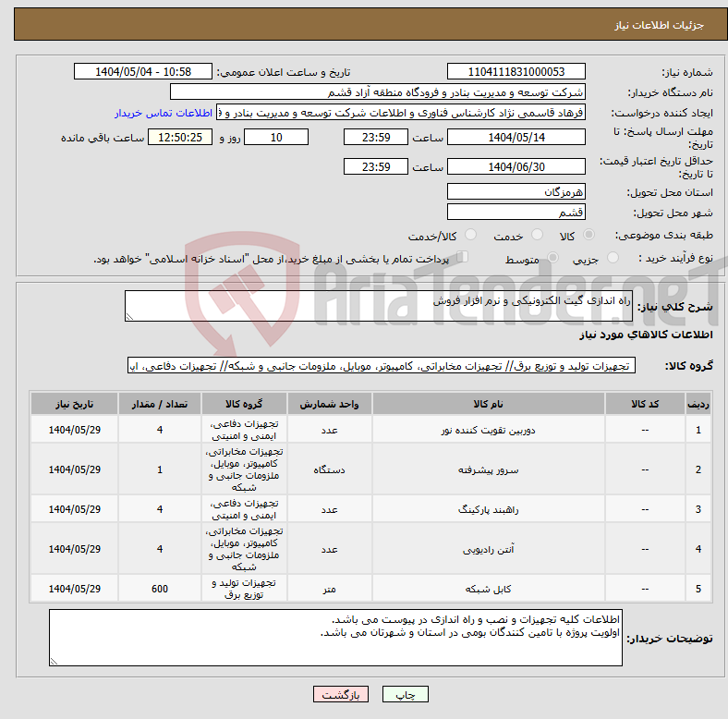
Task: Click the response deadline date 1404/05/14
Action: coord(516,138)
